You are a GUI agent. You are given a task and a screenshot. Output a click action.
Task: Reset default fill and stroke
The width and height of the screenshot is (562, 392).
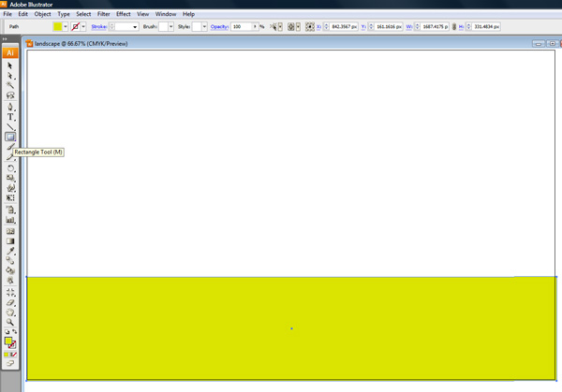(7, 332)
